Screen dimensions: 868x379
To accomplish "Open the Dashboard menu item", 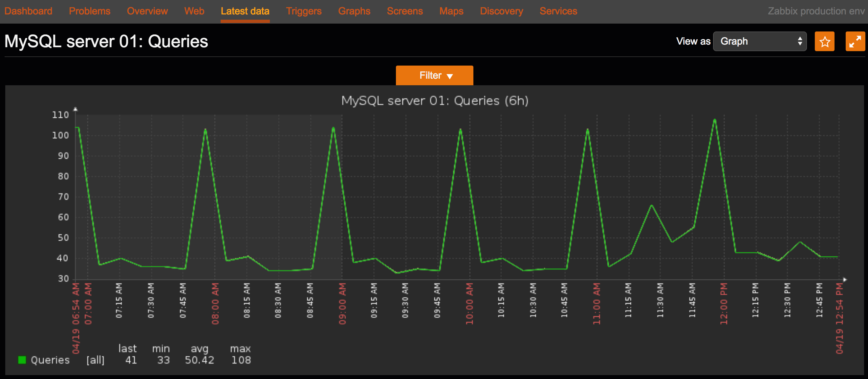I will coord(28,11).
